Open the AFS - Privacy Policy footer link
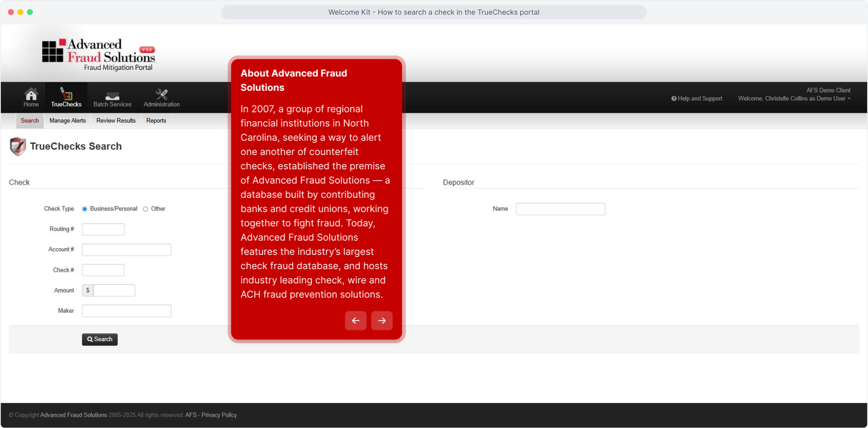Screen dimensions: 868x428 coord(211,415)
